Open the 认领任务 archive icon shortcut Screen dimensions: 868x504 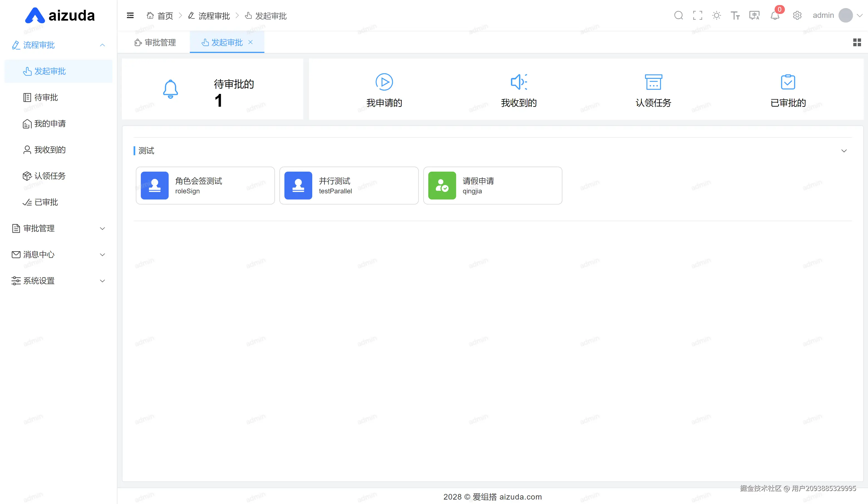coord(653,82)
